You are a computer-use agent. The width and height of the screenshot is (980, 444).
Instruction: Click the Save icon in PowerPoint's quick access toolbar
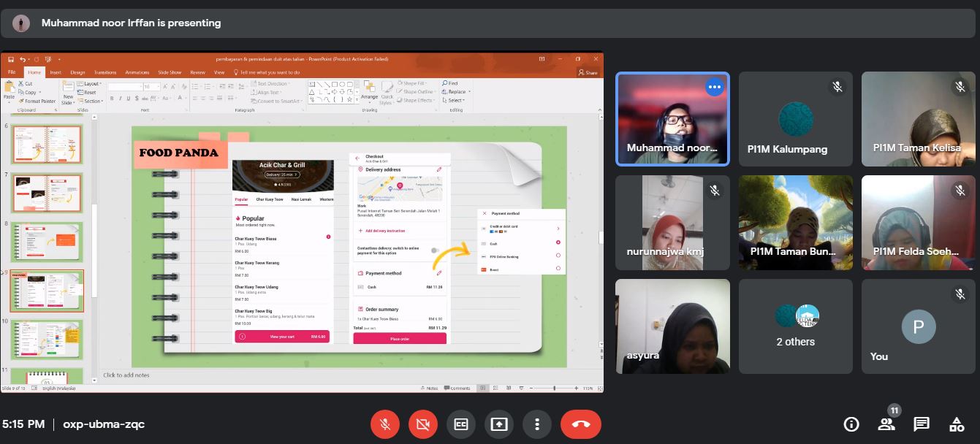pos(11,59)
